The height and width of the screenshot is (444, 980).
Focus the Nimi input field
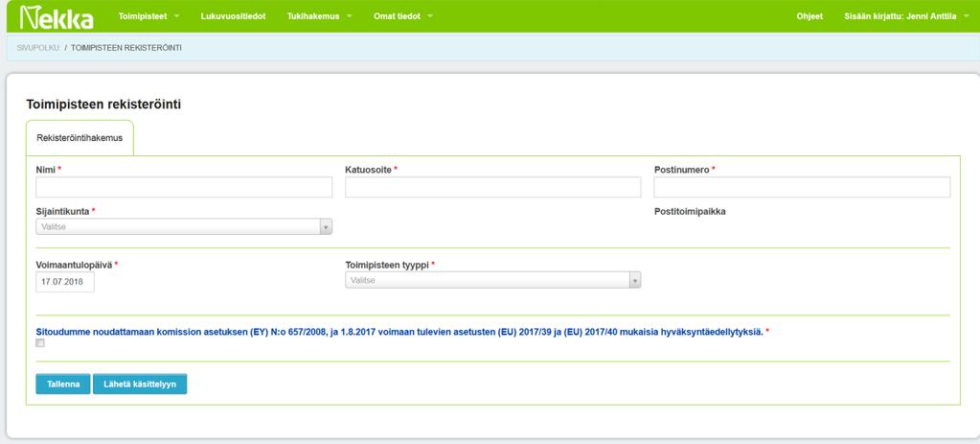184,187
